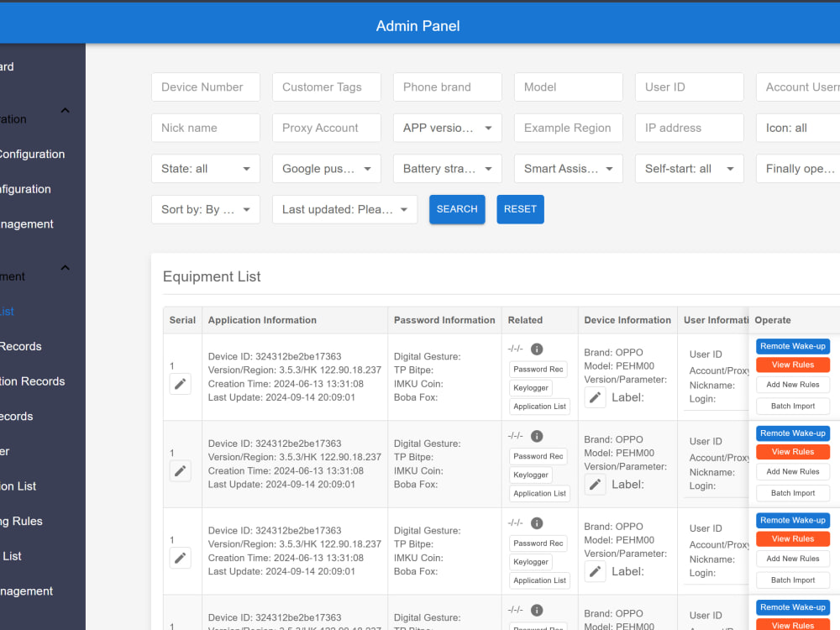Image resolution: width=840 pixels, height=630 pixels.
Task: Open the Icon: all dropdown
Action: 798,128
